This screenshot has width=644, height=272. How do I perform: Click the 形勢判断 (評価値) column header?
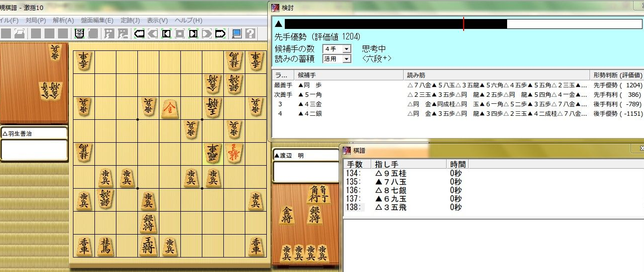click(x=617, y=75)
